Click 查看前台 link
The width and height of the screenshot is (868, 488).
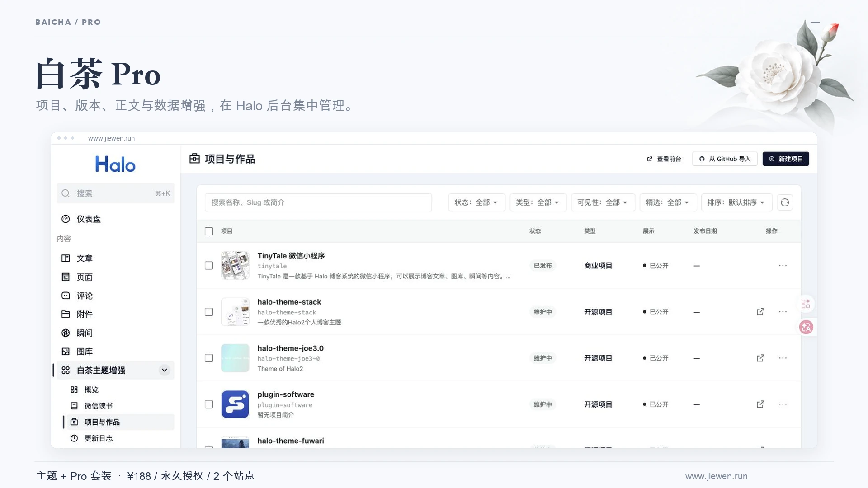[664, 159]
